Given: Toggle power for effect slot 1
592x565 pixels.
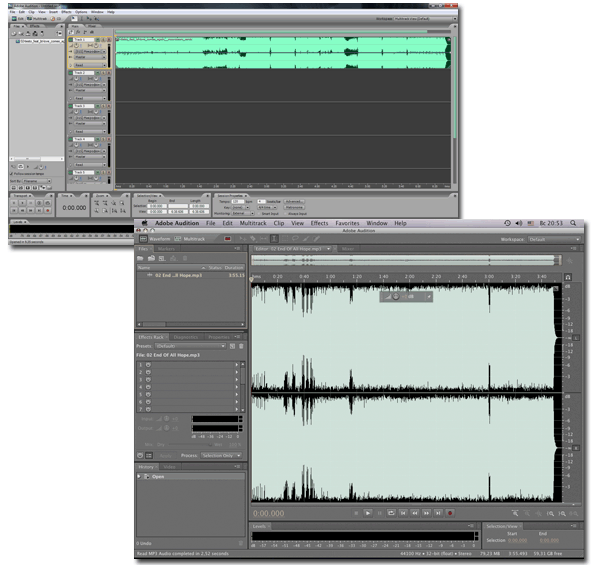Looking at the screenshot, I should point(148,365).
